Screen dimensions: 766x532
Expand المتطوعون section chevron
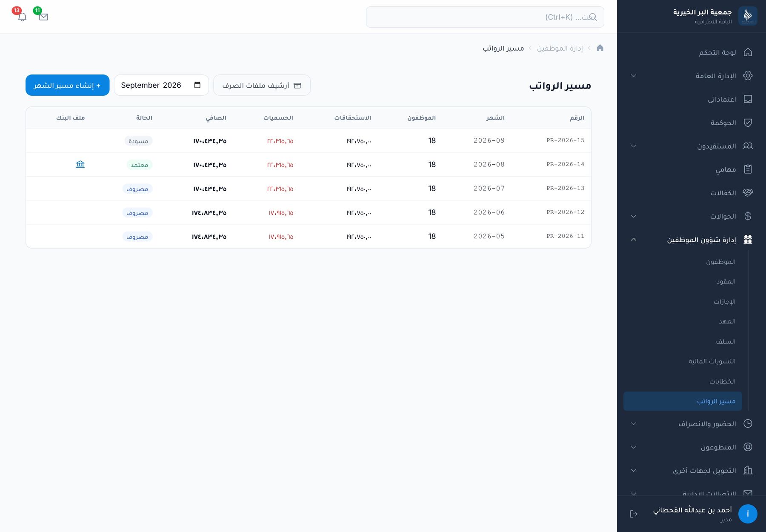point(634,447)
